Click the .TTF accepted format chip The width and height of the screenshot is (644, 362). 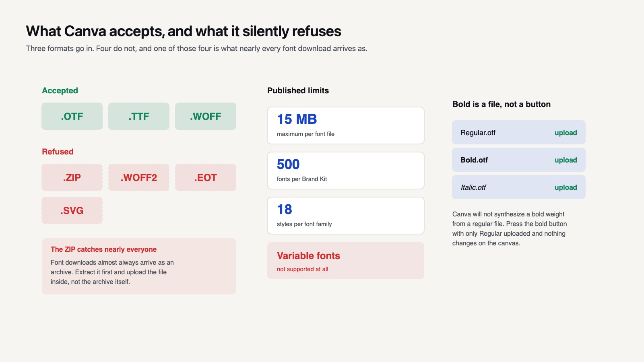pyautogui.click(x=139, y=116)
